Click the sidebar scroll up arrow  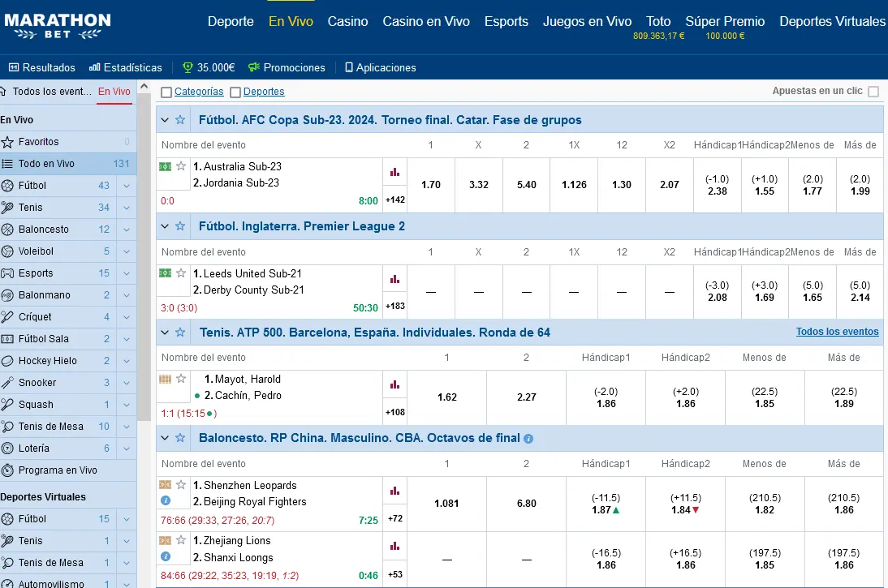coord(144,87)
